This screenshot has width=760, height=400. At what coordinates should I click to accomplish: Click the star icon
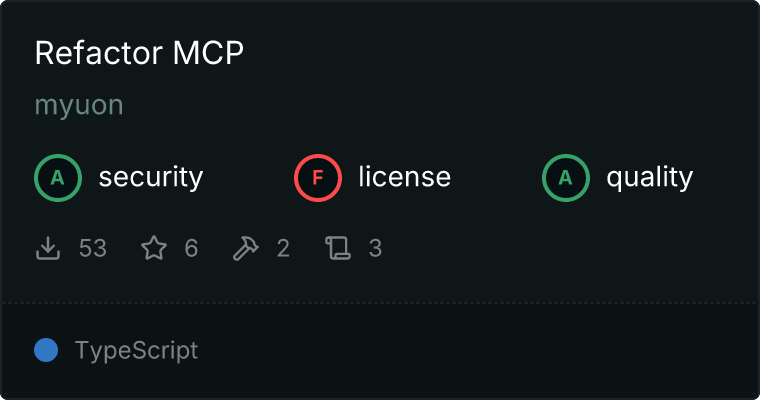click(154, 248)
